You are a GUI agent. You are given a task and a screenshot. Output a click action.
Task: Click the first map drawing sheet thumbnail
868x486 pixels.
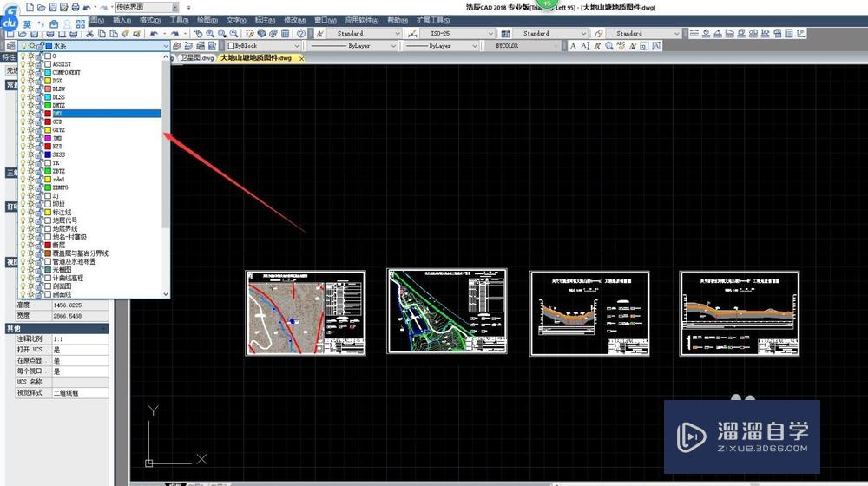coord(306,312)
